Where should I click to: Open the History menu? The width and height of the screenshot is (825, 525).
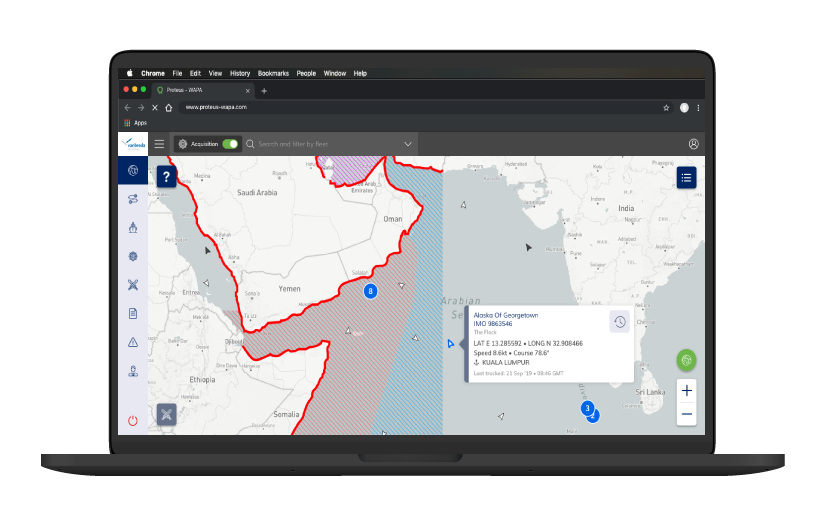pyautogui.click(x=240, y=73)
